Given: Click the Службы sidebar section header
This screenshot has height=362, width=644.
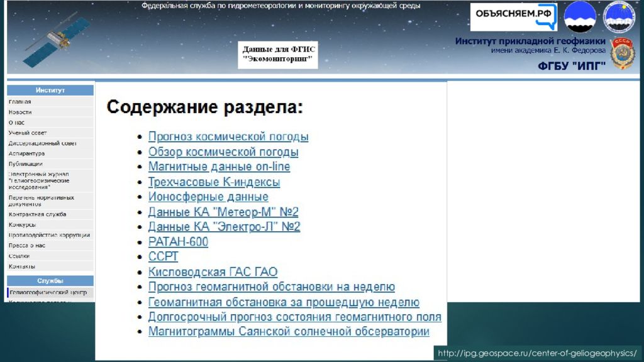Looking at the screenshot, I should [x=50, y=281].
